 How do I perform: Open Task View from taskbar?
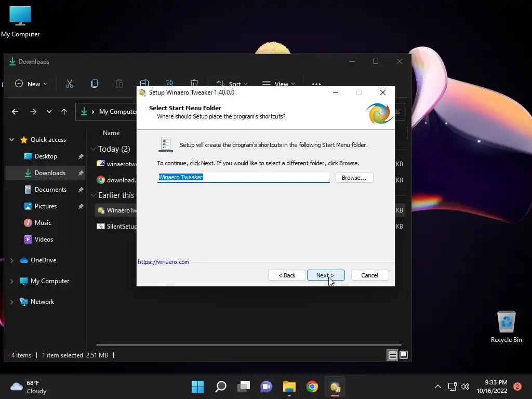coord(243,387)
